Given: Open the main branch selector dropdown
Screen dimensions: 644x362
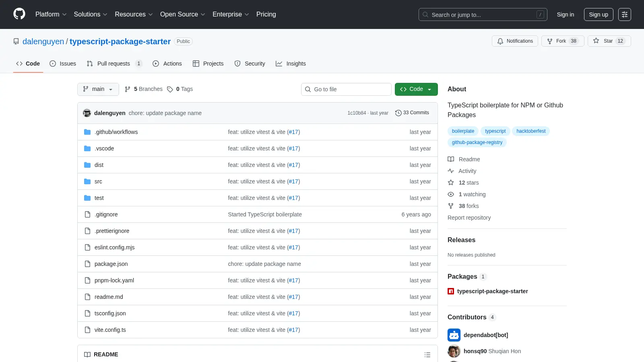Looking at the screenshot, I should (x=98, y=89).
